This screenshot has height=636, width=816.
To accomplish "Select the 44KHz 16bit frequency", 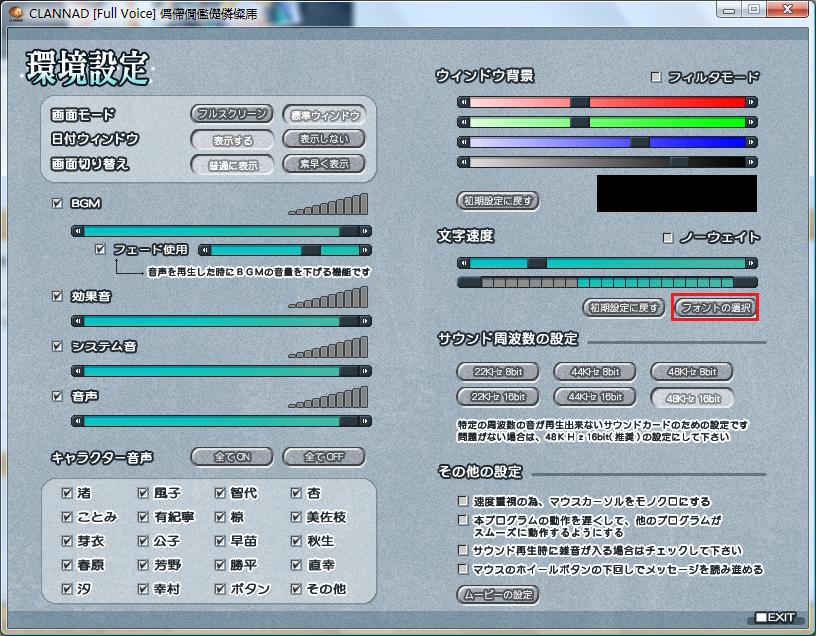I will [x=595, y=397].
